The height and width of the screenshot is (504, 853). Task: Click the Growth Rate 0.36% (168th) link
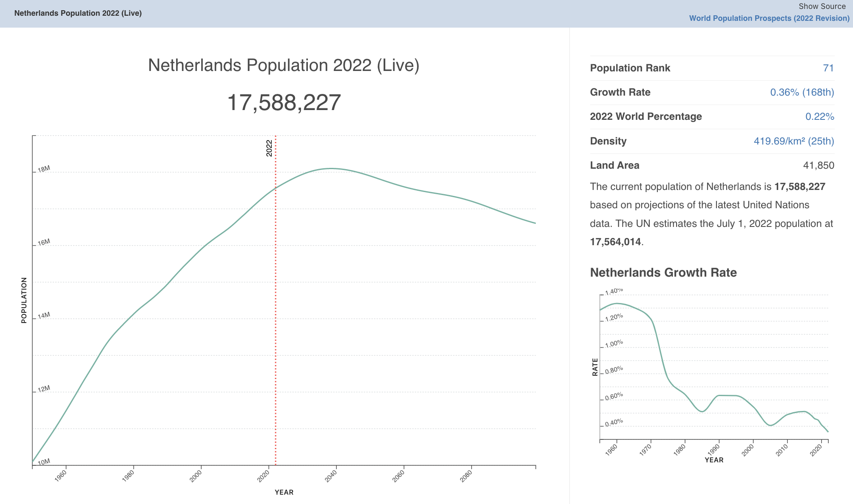(802, 92)
